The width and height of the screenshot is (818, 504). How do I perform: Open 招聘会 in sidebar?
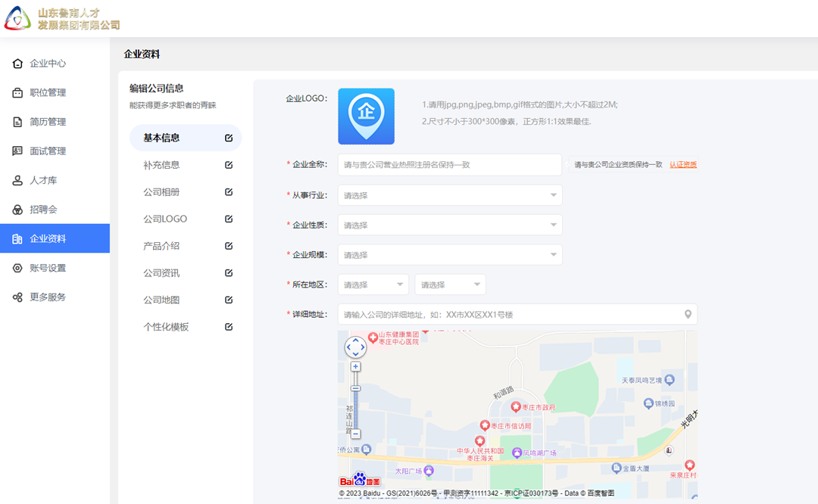click(55, 210)
